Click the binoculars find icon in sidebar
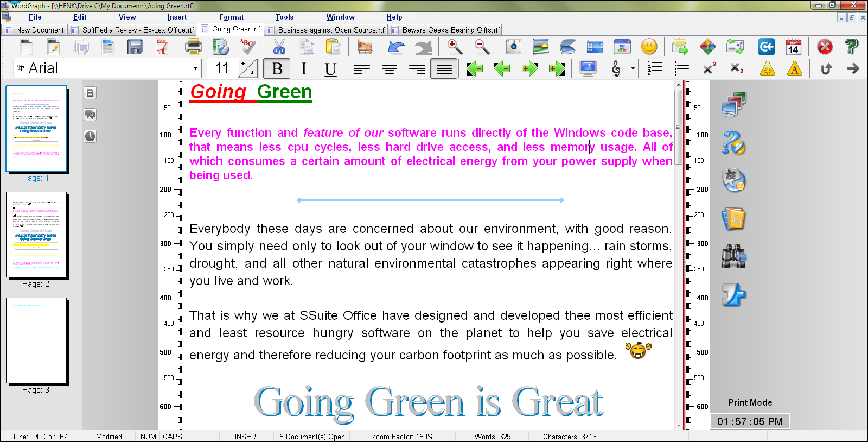 click(x=733, y=256)
